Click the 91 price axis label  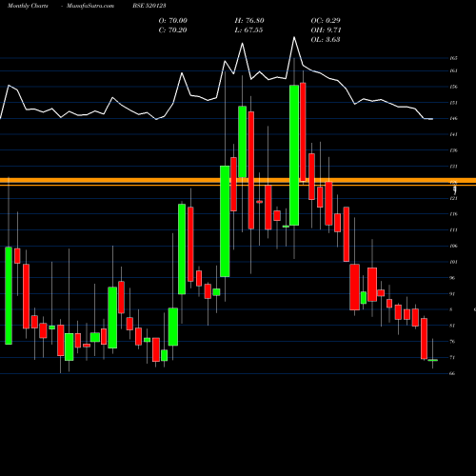tap(453, 294)
